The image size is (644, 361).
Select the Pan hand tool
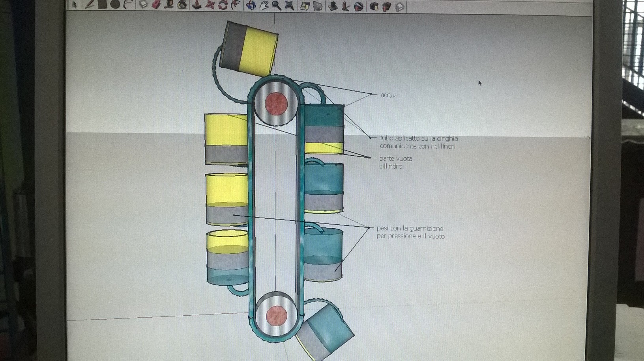(264, 6)
